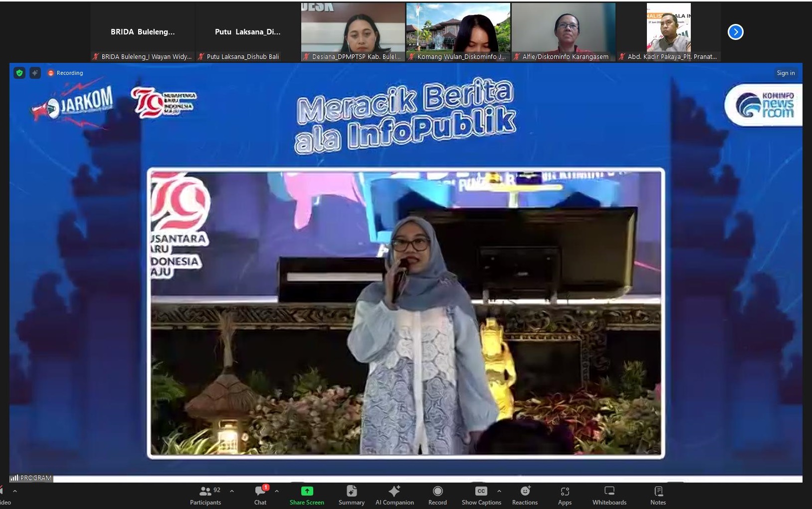Open the Apps panel
Image resolution: width=812 pixels, height=509 pixels.
[565, 496]
